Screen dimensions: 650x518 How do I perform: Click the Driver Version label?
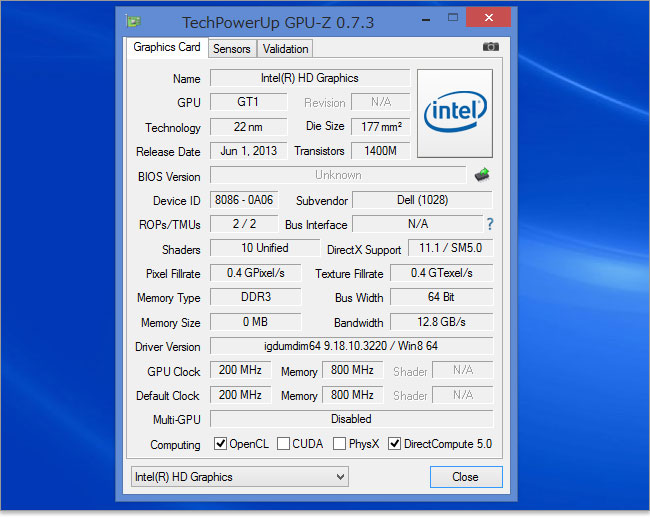click(x=168, y=346)
